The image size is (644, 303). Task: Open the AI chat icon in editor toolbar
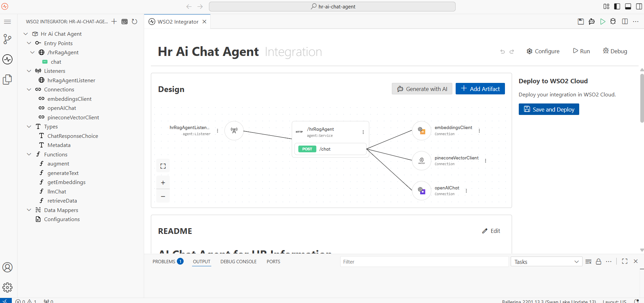tap(592, 22)
